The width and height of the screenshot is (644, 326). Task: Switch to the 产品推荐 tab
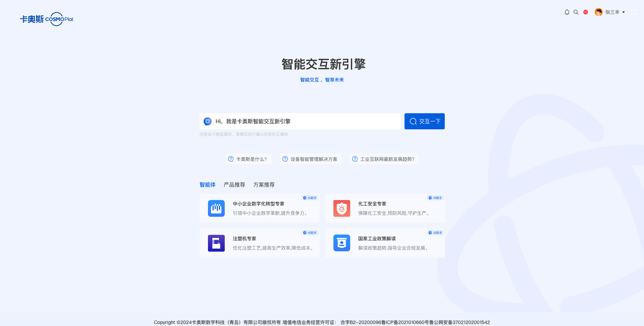234,185
